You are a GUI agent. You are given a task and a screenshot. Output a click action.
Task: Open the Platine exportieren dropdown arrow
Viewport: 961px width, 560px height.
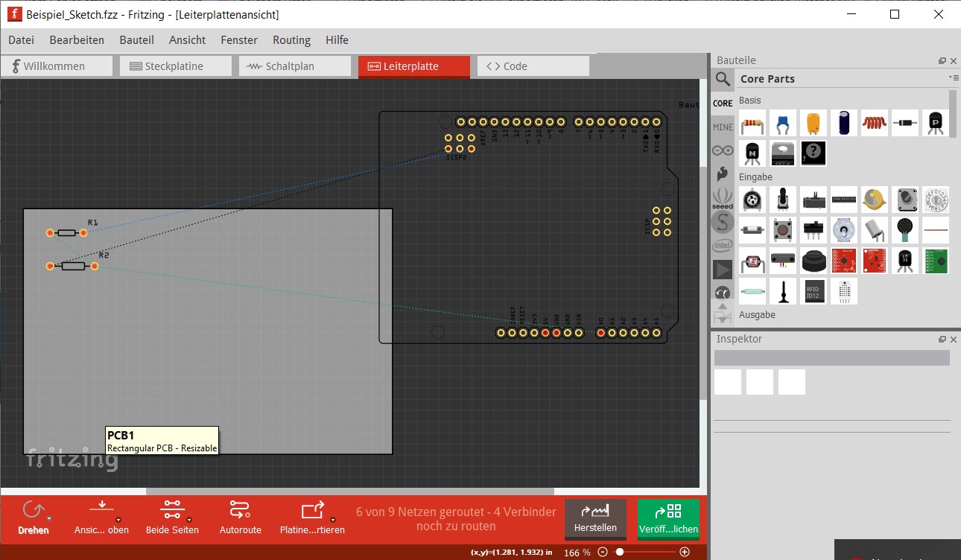pyautogui.click(x=333, y=520)
